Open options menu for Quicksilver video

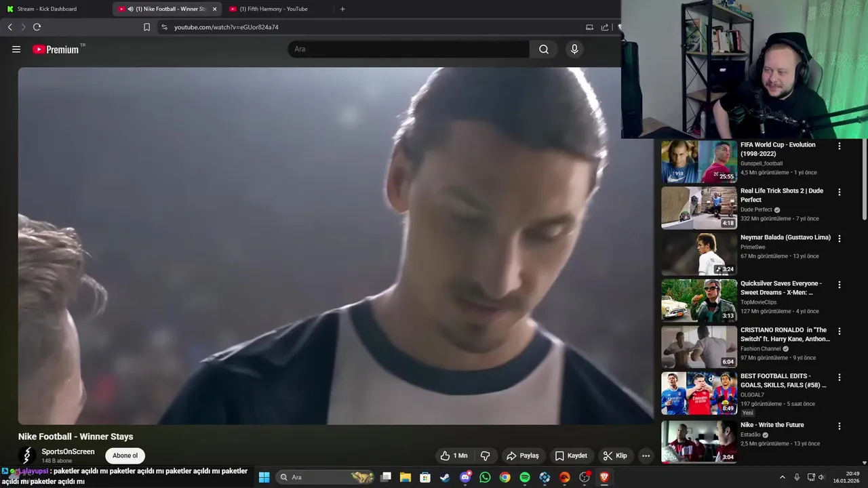coord(840,285)
